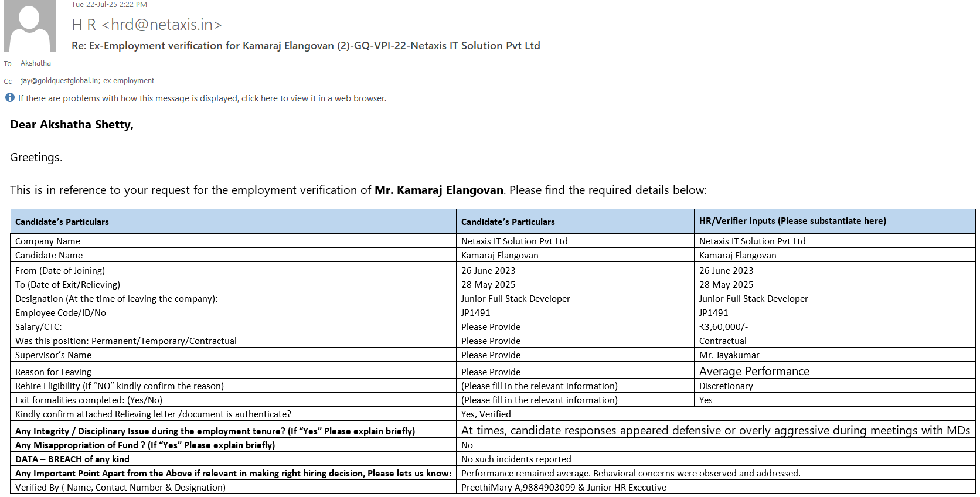Click the 'ex employment' Cc recipient
The height and width of the screenshot is (497, 980).
point(129,81)
